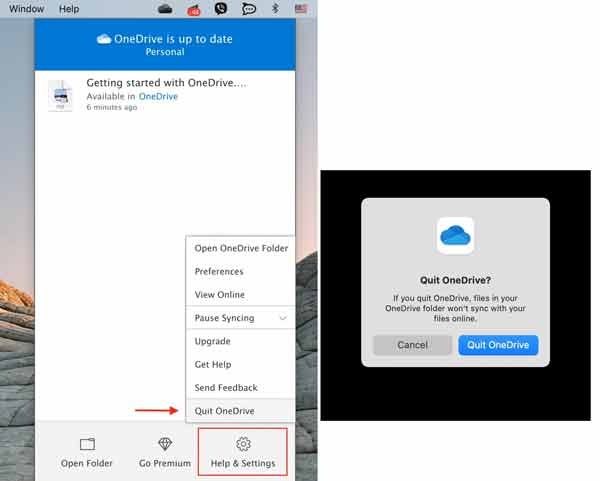Click the Viber icon in menu bar
Viewport: 600px width, 481px height.
pyautogui.click(x=221, y=8)
